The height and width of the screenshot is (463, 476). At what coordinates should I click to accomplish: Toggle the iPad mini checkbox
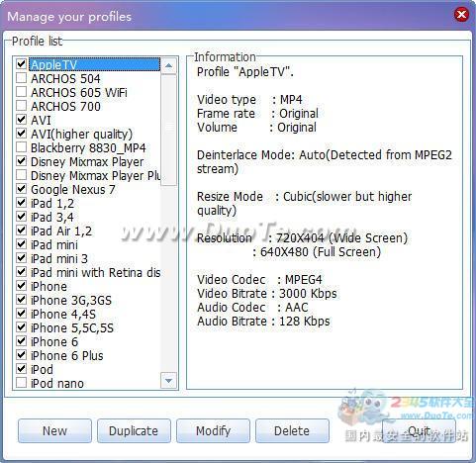tap(21, 244)
